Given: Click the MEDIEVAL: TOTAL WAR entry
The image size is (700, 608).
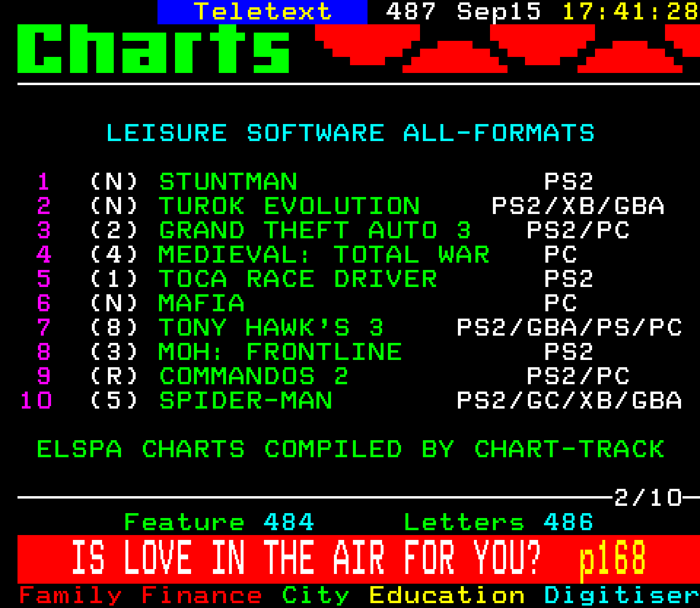Looking at the screenshot, I should (x=324, y=255).
